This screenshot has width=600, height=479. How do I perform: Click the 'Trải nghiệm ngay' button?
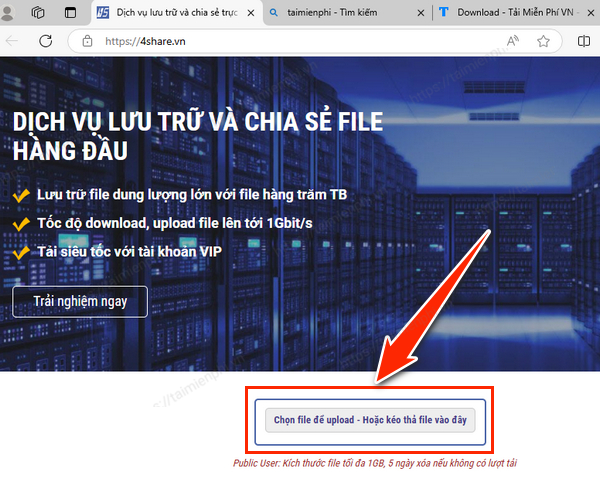pos(80,301)
